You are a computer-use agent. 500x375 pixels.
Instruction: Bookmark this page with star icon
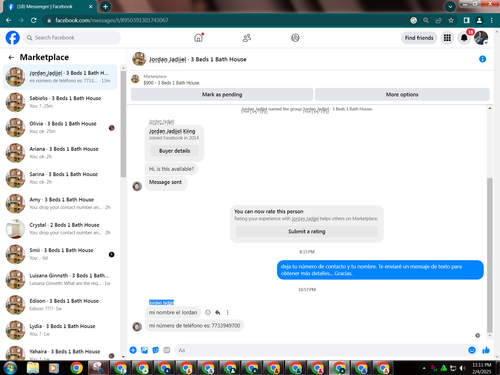tap(451, 20)
